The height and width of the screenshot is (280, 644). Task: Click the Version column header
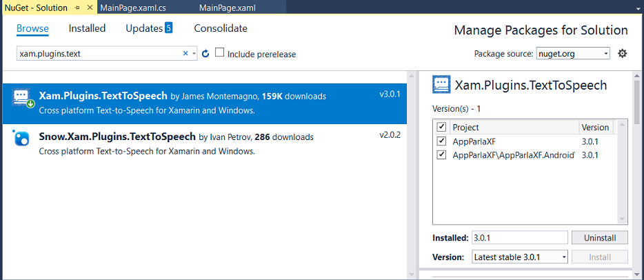[x=596, y=128]
